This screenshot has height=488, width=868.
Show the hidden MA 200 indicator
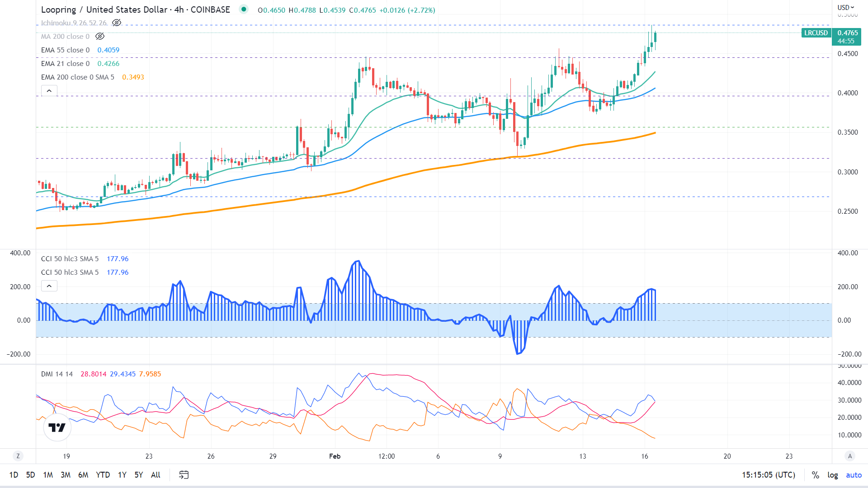(100, 36)
